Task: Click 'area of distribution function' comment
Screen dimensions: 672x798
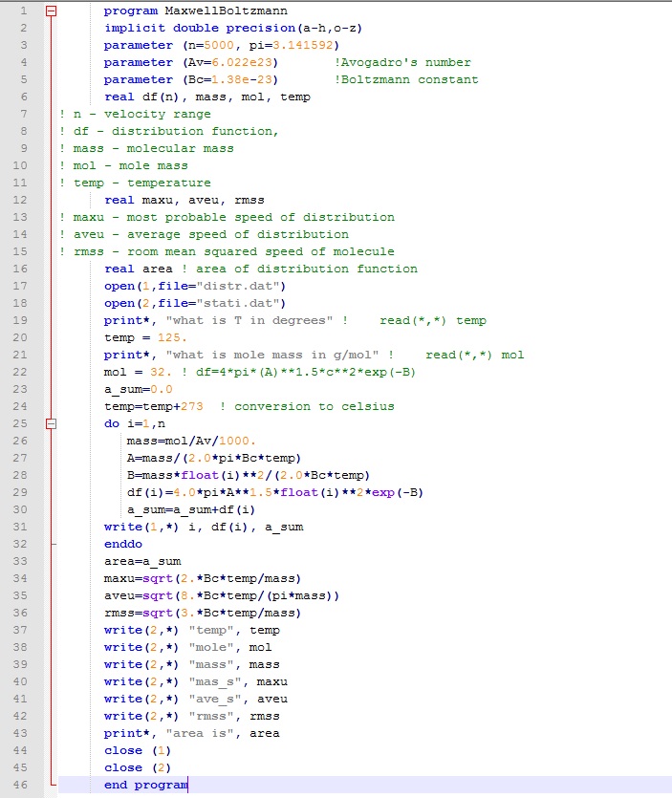Action: pyautogui.click(x=300, y=269)
